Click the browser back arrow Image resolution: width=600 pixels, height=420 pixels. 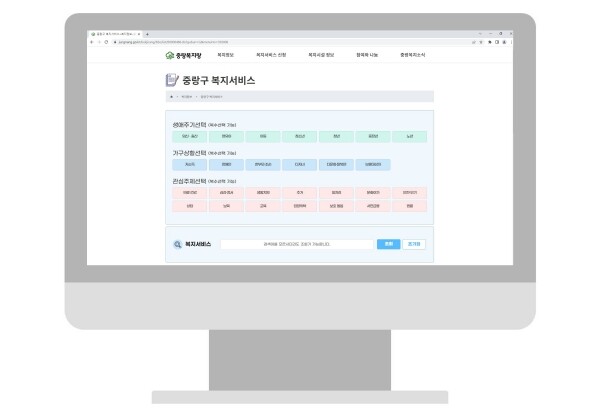coord(93,42)
